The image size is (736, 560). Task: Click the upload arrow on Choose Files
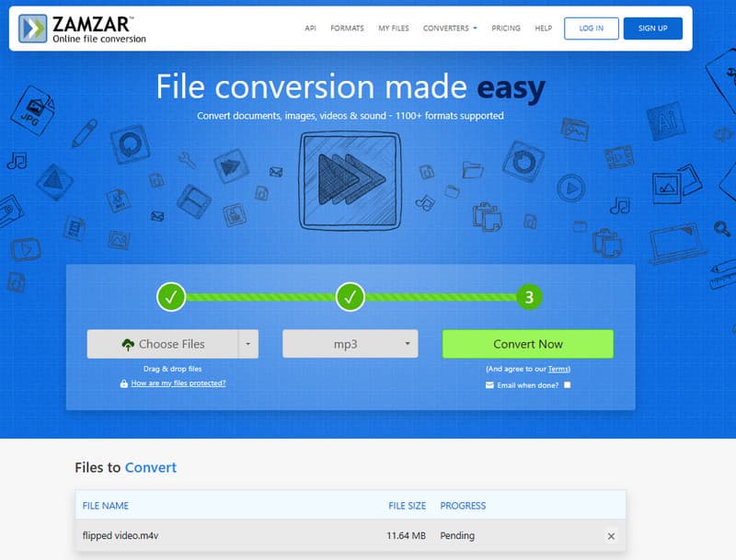[x=129, y=343]
